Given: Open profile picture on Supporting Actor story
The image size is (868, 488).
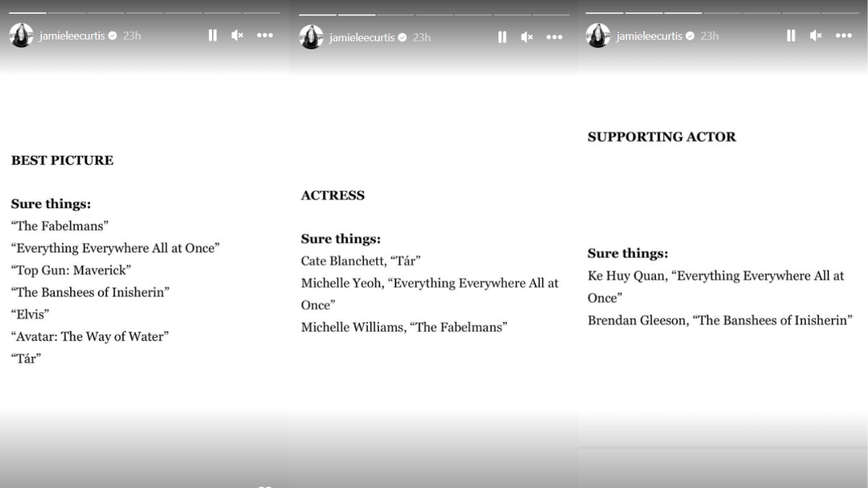Looking at the screenshot, I should point(598,35).
